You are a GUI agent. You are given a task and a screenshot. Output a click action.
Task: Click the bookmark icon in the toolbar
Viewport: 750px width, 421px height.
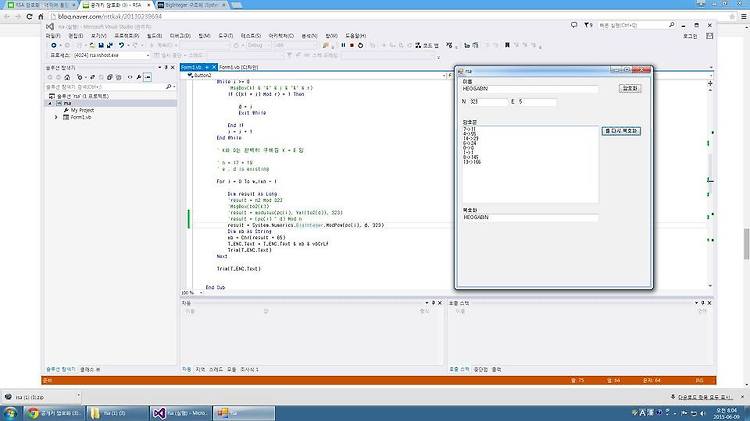tap(507, 45)
